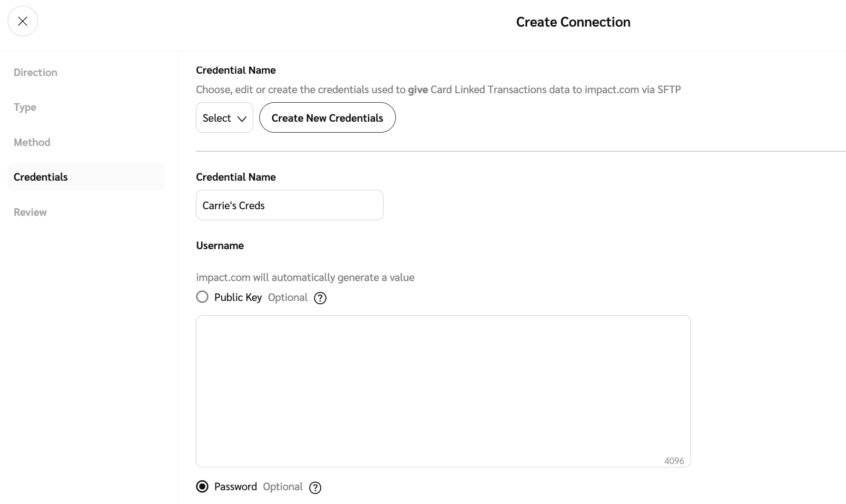
Task: Click the Create New Credentials button
Action: click(327, 117)
